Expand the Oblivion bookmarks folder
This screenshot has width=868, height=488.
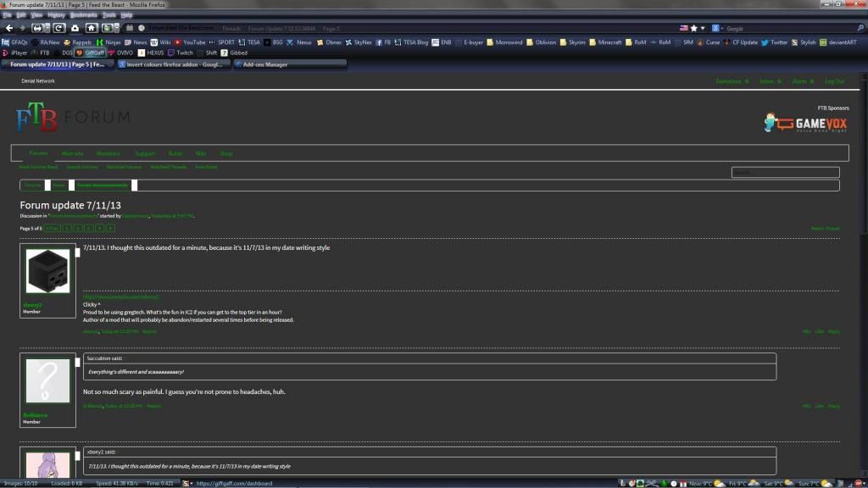[x=541, y=42]
